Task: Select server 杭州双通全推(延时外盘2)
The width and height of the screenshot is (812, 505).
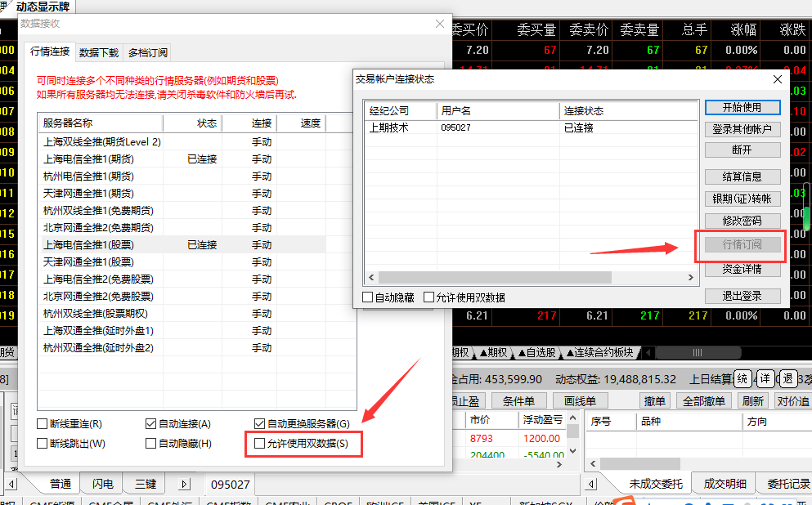Action: pyautogui.click(x=182, y=348)
